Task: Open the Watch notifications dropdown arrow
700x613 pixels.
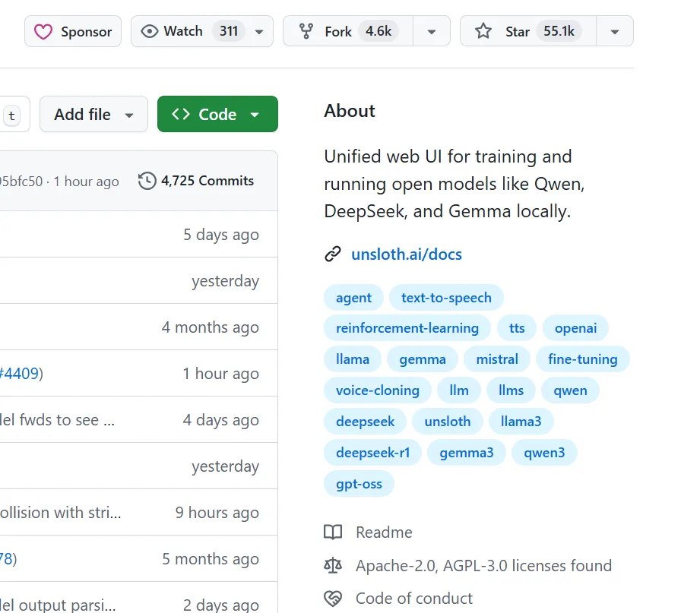Action: [259, 32]
